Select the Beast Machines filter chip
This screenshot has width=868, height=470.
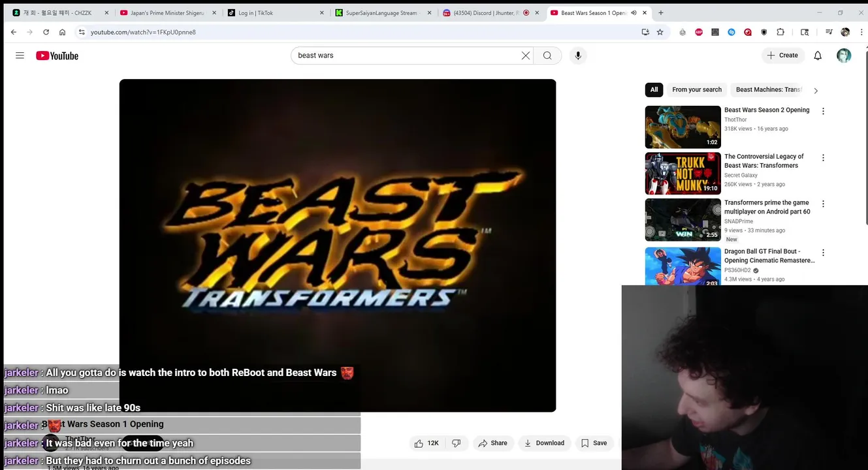[769, 89]
